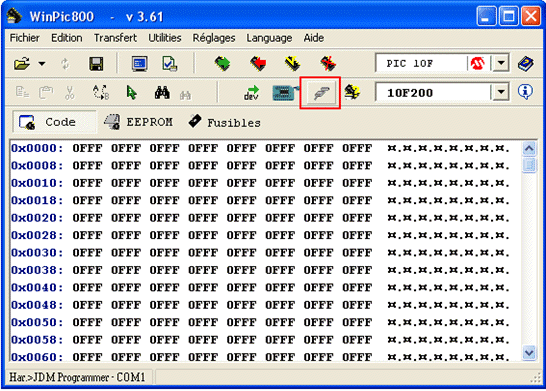
Task: Click address 0x0020: in the code view
Action: [x=37, y=218]
